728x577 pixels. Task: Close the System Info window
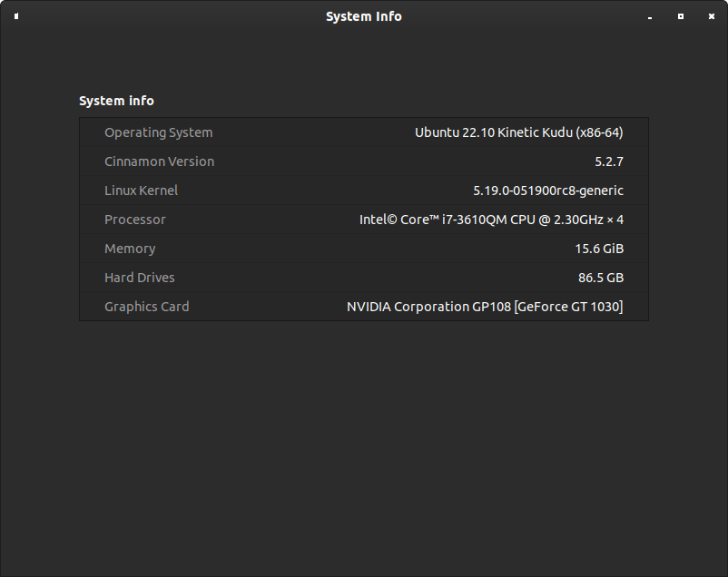tap(710, 16)
